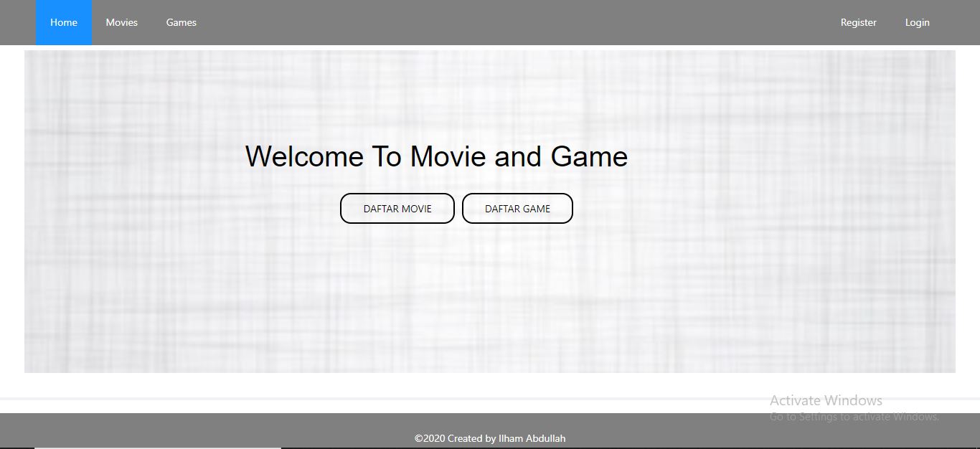Click the gray navigation header bar
The height and width of the screenshot is (449, 980).
coord(502,22)
